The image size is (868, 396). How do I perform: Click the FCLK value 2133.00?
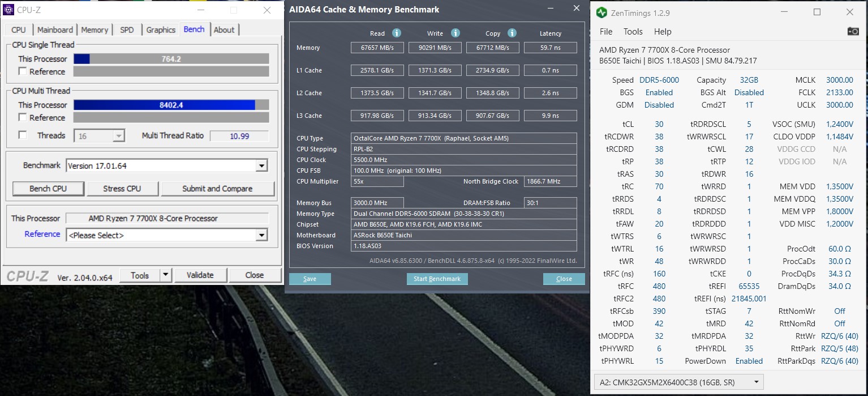pos(839,92)
